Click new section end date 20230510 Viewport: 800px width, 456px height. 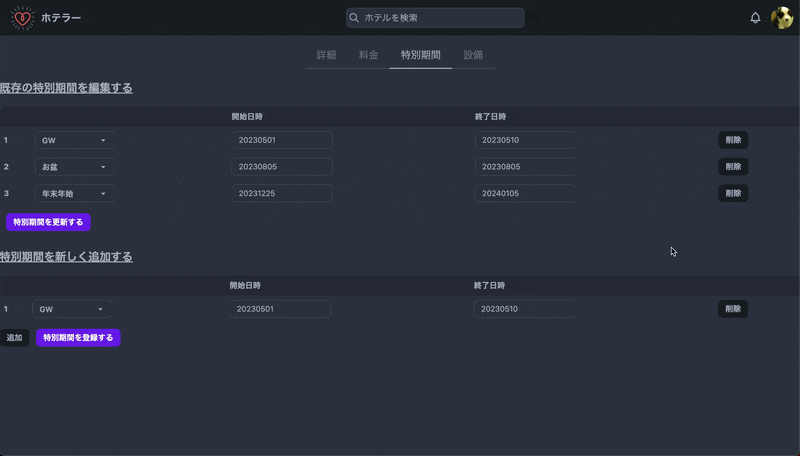pos(524,309)
